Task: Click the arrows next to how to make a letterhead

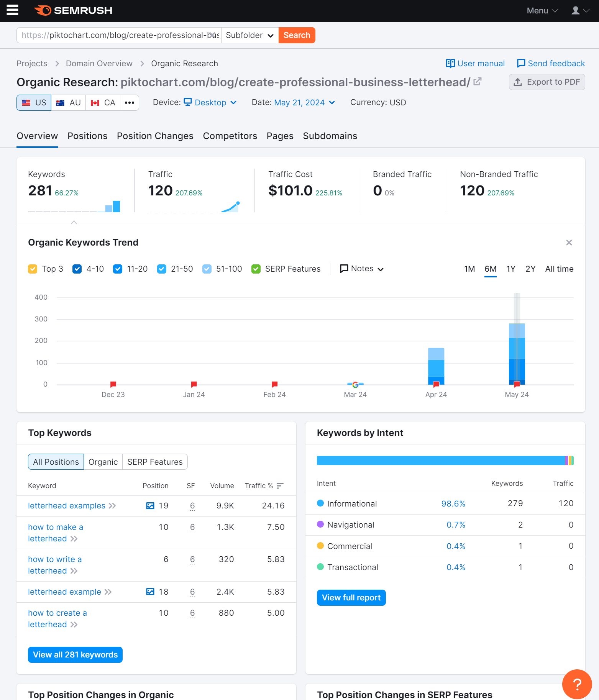Action: 74,539
